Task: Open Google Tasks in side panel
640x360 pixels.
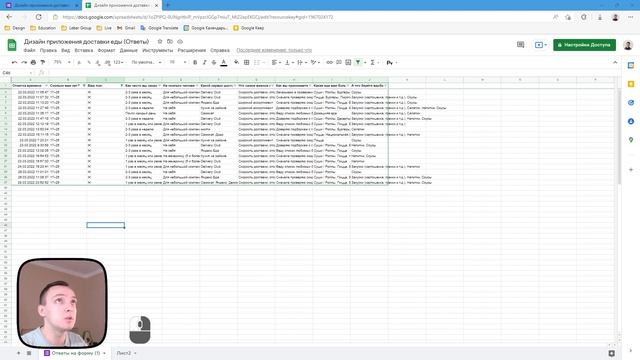Action: pyautogui.click(x=631, y=103)
